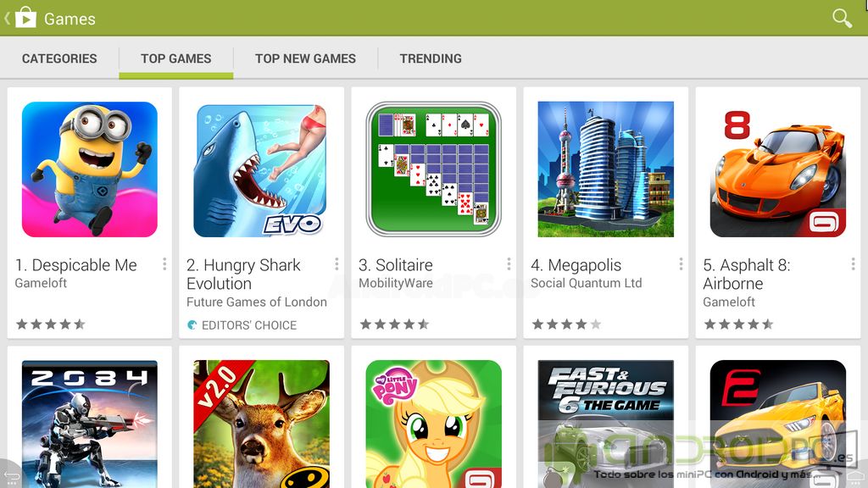This screenshot has width=868, height=488.
Task: Open the deer hunting game thumbnail
Action: 261,424
